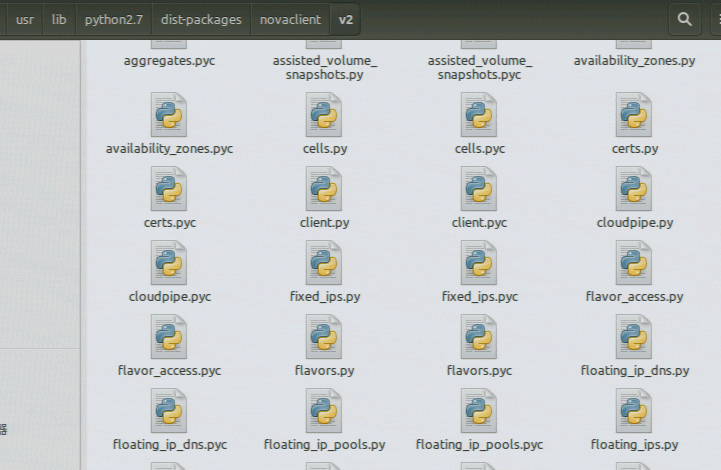Select the cells.pyc file icon
This screenshot has width=721, height=470.
(479, 115)
